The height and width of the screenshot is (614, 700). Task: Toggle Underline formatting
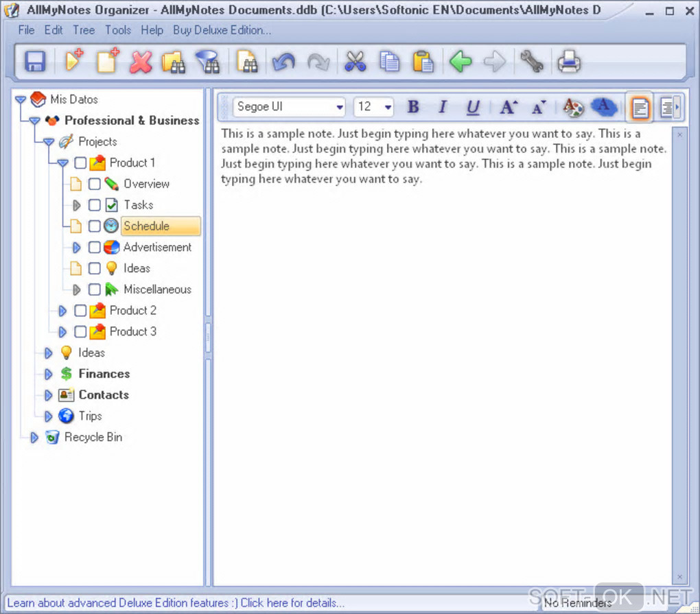click(473, 107)
